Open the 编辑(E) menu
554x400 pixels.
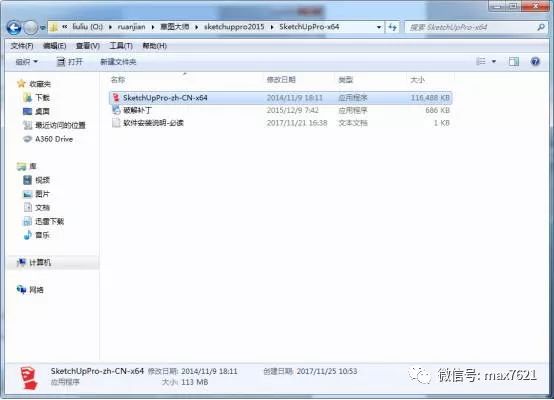(54, 46)
